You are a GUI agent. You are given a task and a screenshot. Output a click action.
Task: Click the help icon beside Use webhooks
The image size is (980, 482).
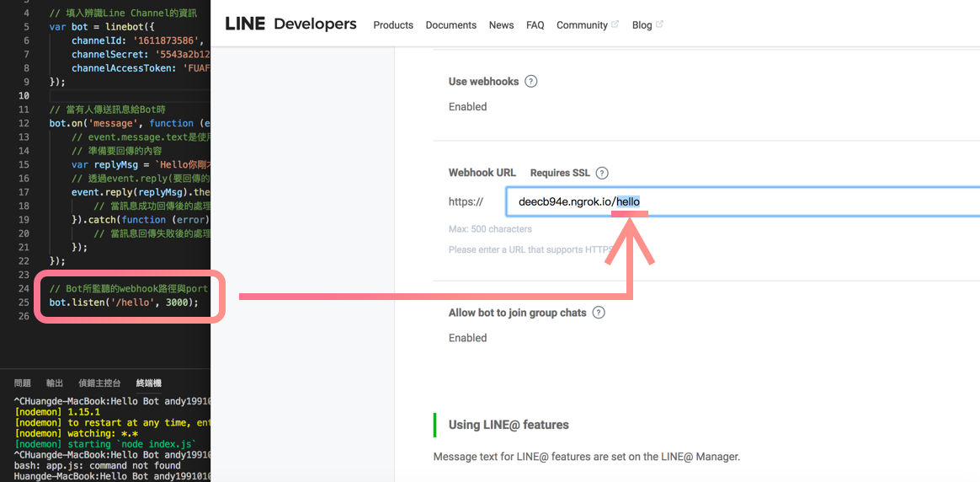coord(531,81)
